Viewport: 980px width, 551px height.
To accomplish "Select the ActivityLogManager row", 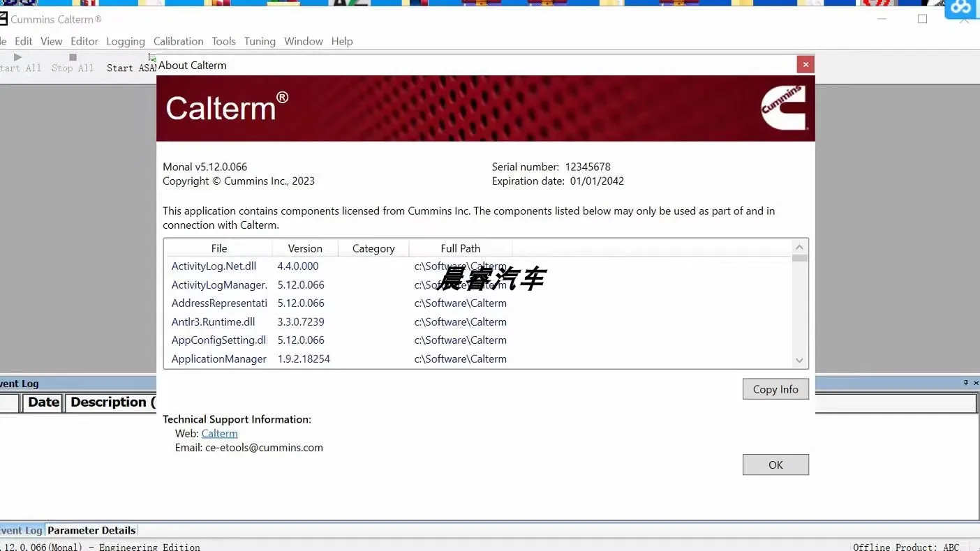I will point(478,285).
